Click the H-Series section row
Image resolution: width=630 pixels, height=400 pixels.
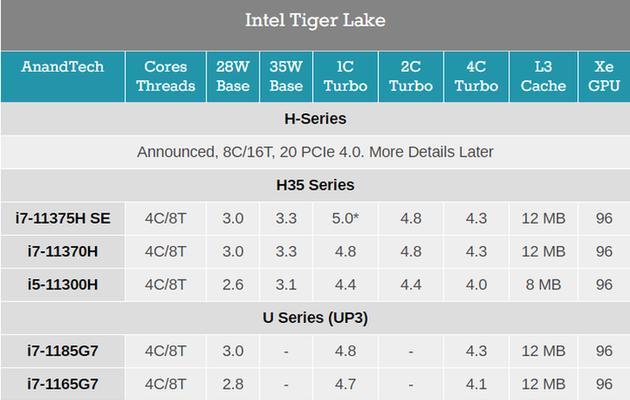[x=315, y=119]
